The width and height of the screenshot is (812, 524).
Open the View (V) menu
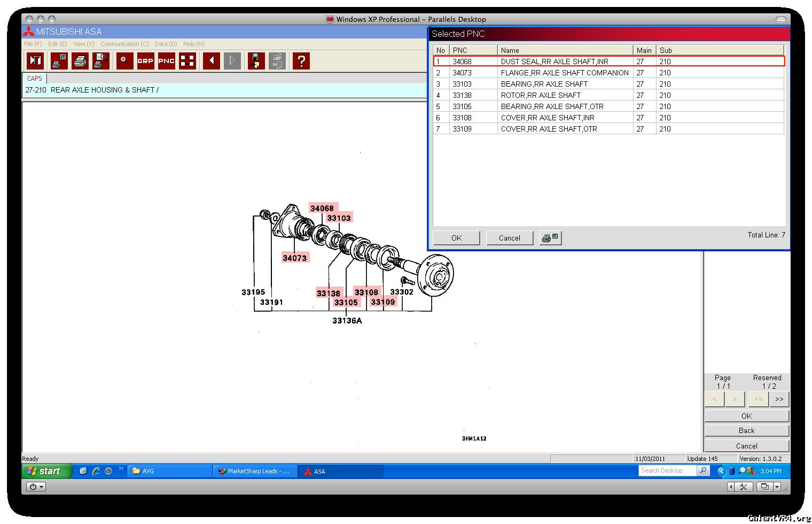[83, 44]
